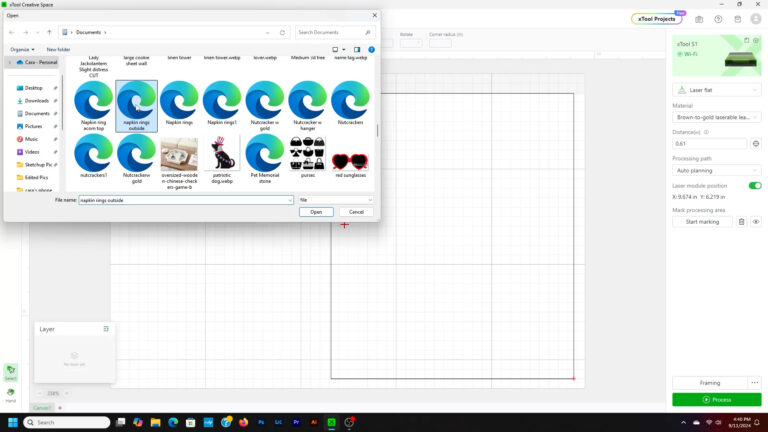Open the Processing path Auto planning dropdown
The image size is (768, 432).
(x=718, y=170)
